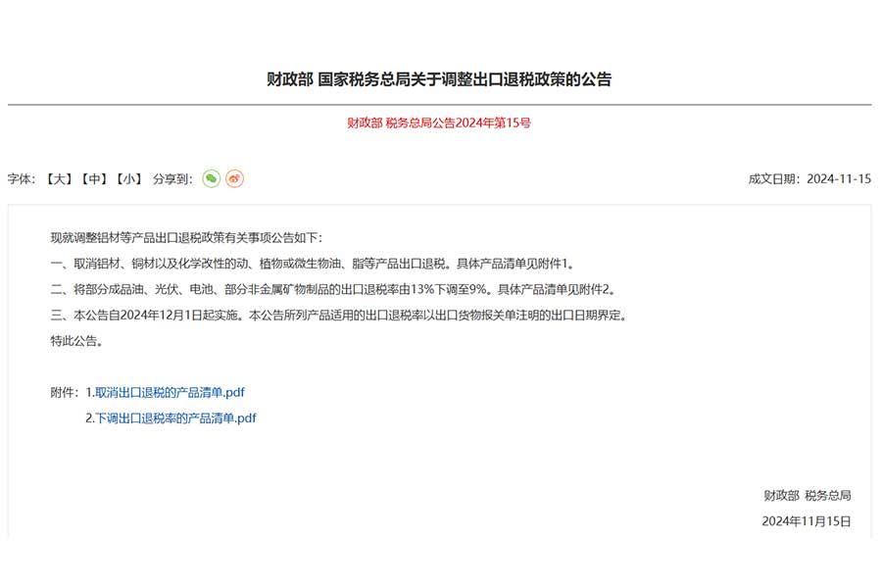Share the announcement to Weibo
The image size is (882, 588).
(234, 179)
